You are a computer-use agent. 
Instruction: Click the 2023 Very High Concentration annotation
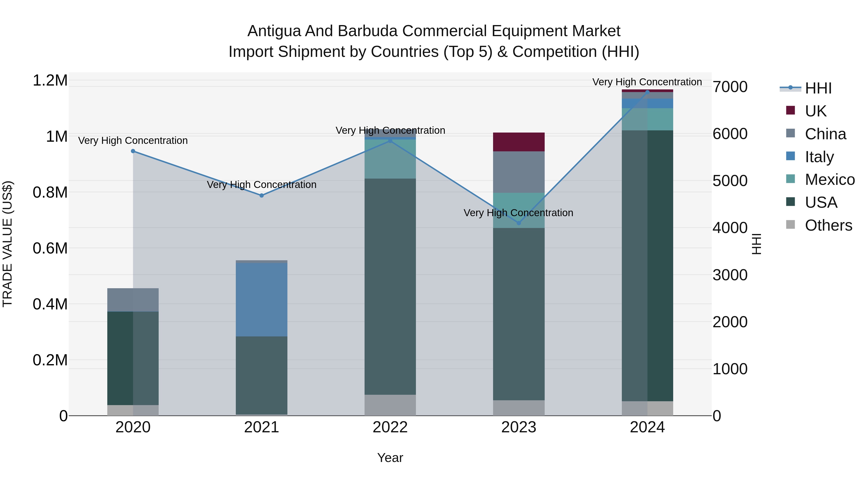(x=518, y=213)
